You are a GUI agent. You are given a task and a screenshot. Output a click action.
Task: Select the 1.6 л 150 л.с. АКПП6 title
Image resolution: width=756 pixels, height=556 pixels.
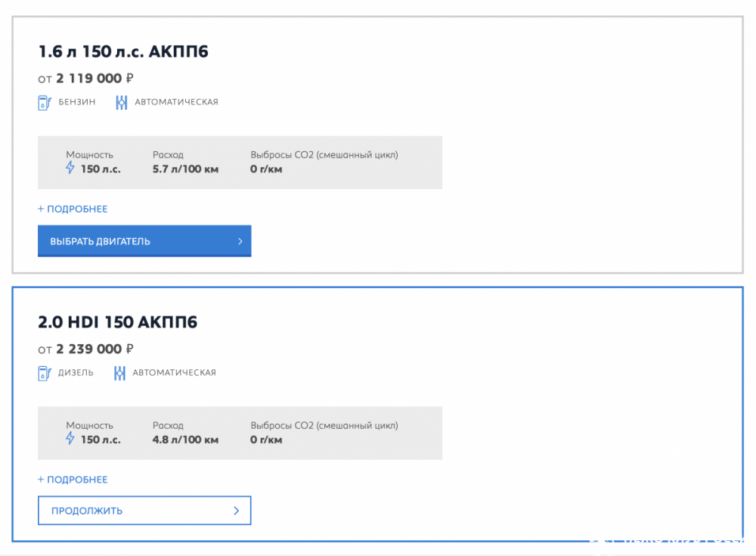point(123,52)
